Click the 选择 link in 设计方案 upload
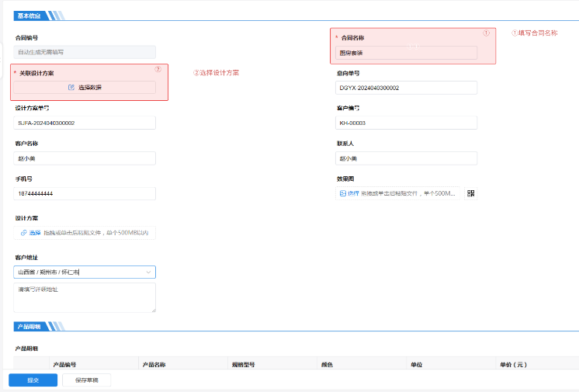 35,233
